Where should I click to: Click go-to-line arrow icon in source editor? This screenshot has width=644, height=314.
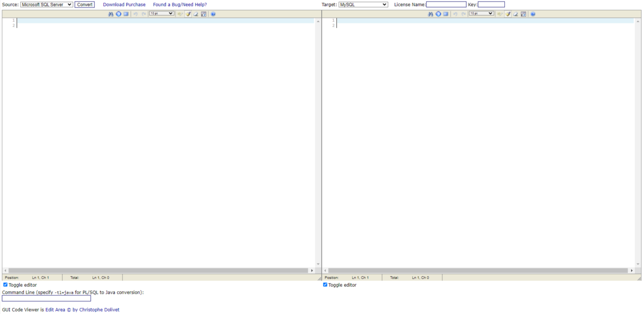pos(119,14)
